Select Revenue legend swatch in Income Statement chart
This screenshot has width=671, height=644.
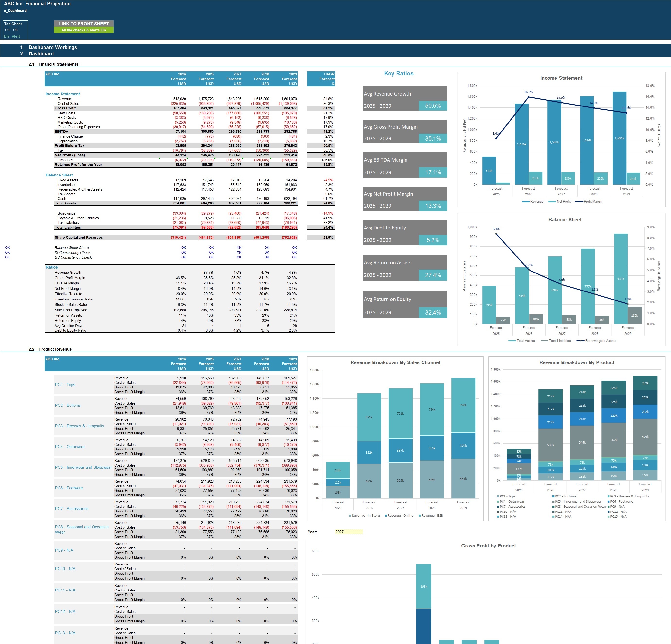(526, 201)
